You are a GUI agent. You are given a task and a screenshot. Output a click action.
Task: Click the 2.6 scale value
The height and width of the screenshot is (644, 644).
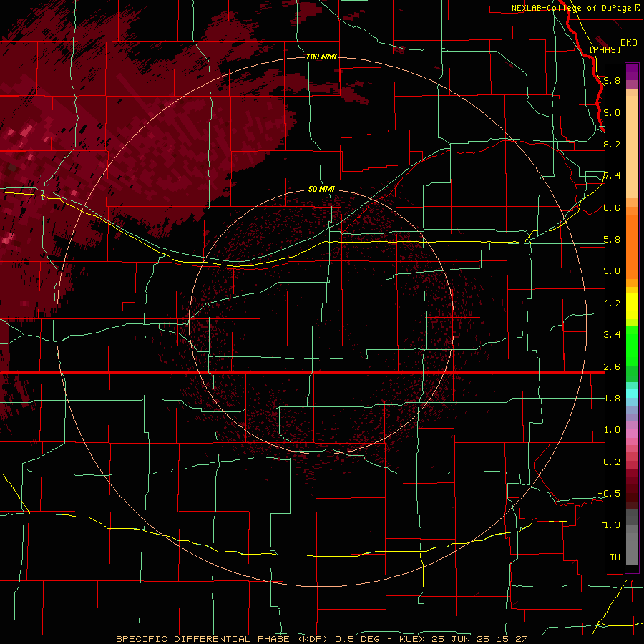click(x=612, y=367)
